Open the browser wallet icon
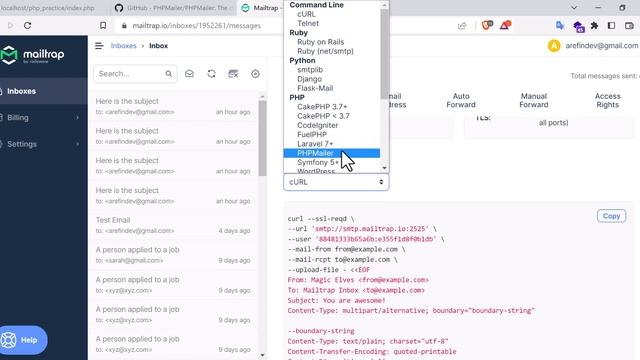 tap(629, 25)
